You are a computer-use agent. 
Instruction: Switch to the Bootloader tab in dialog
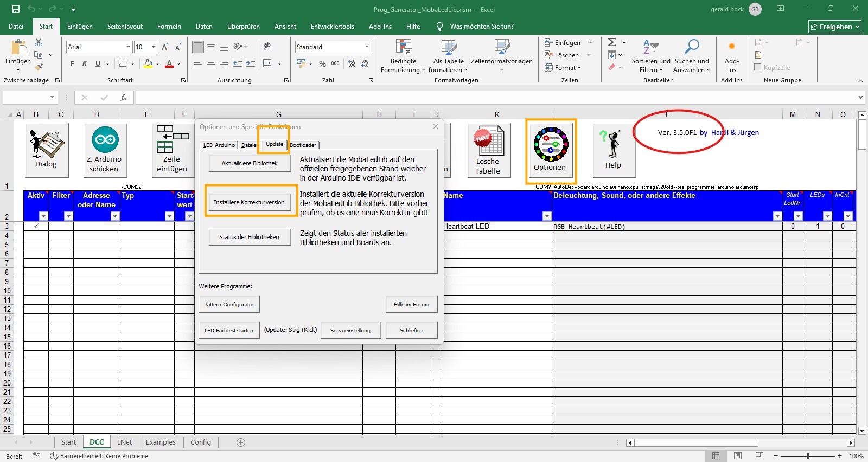tap(303, 145)
